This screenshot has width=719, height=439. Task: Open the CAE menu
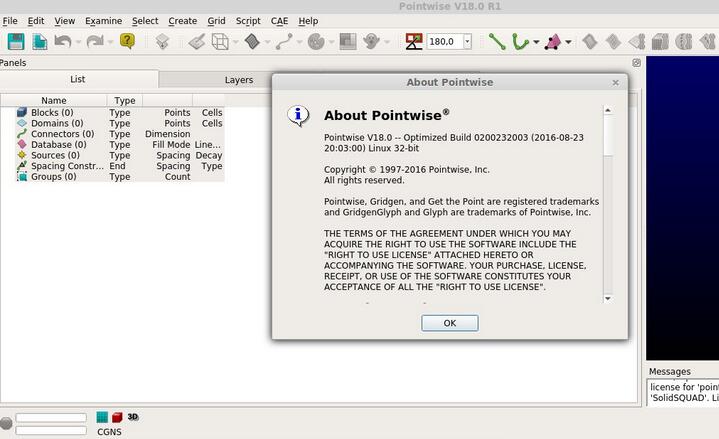click(x=279, y=21)
